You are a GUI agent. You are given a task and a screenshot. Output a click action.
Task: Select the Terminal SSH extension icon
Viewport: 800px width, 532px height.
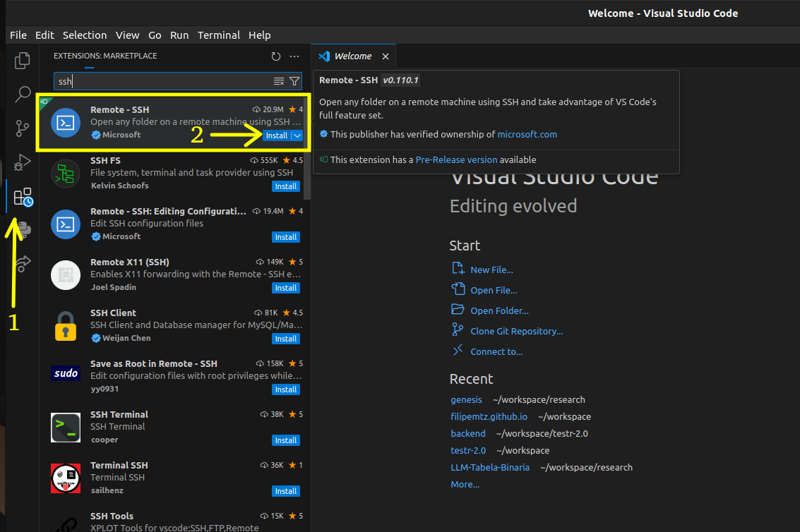point(65,478)
